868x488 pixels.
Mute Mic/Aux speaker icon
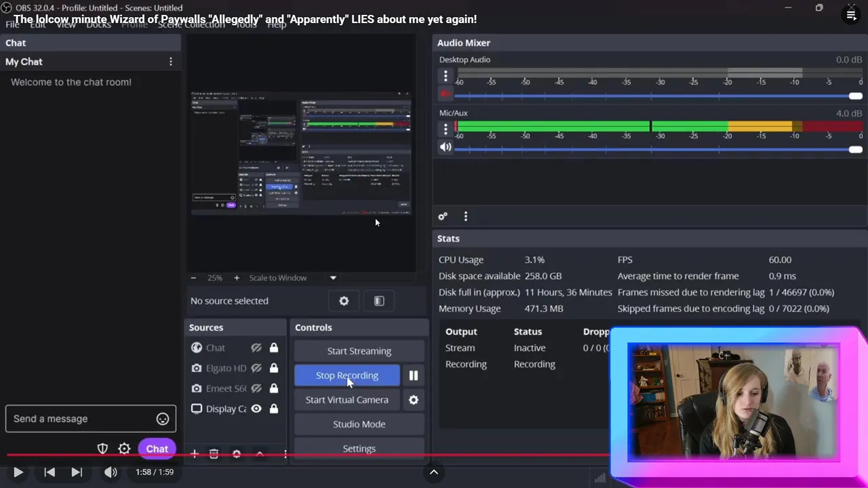[x=446, y=147]
